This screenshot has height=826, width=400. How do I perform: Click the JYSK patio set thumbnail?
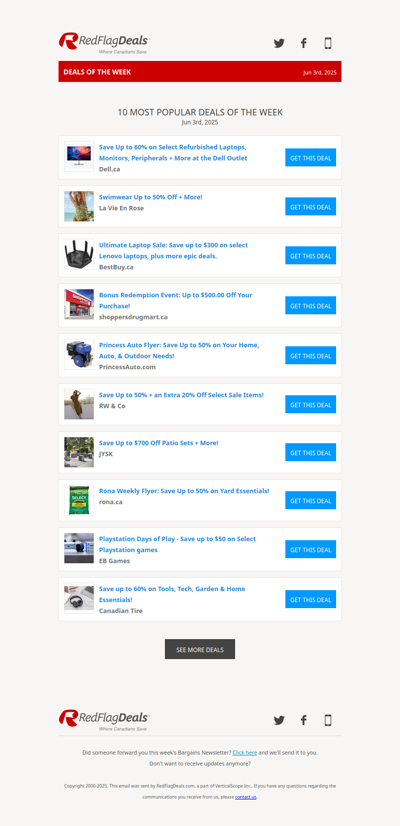pyautogui.click(x=79, y=452)
